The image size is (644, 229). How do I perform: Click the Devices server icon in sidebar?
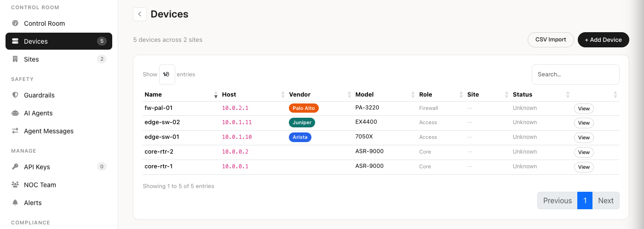[x=15, y=41]
